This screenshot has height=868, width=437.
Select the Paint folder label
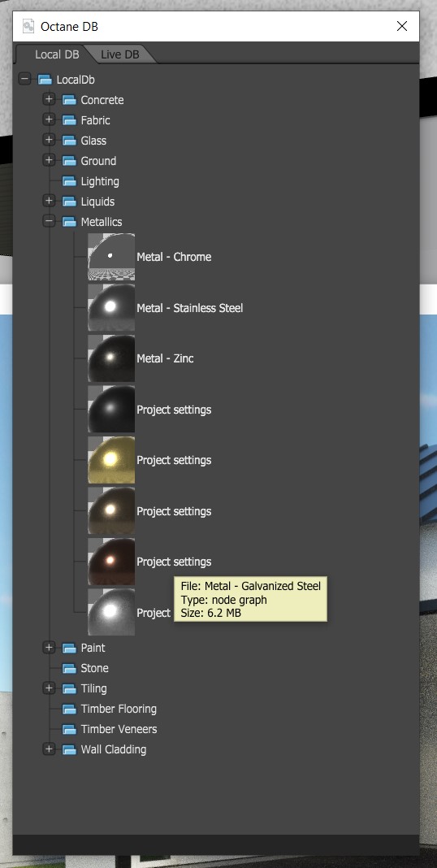click(93, 648)
